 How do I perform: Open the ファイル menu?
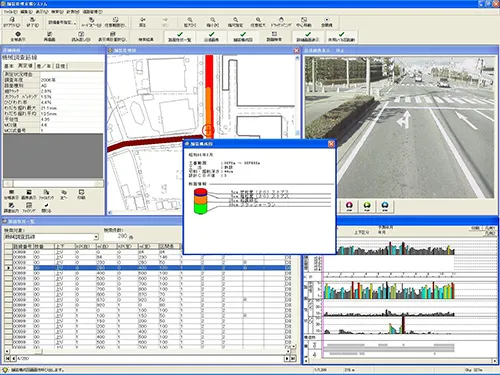tap(10, 11)
